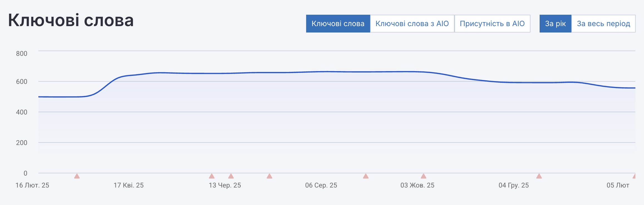Click the "05 Лют" date label
This screenshot has width=644, height=205.
[x=618, y=185]
